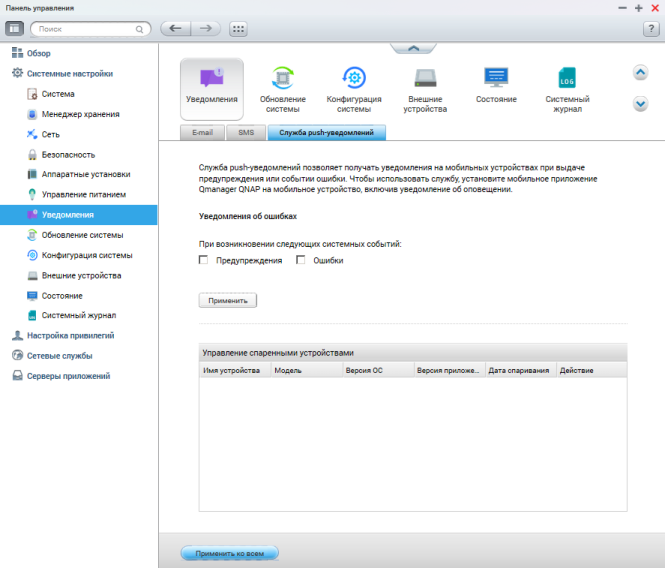Sort by Версия приложе... column header
Viewport: 665px width, 568px height.
pos(449,370)
